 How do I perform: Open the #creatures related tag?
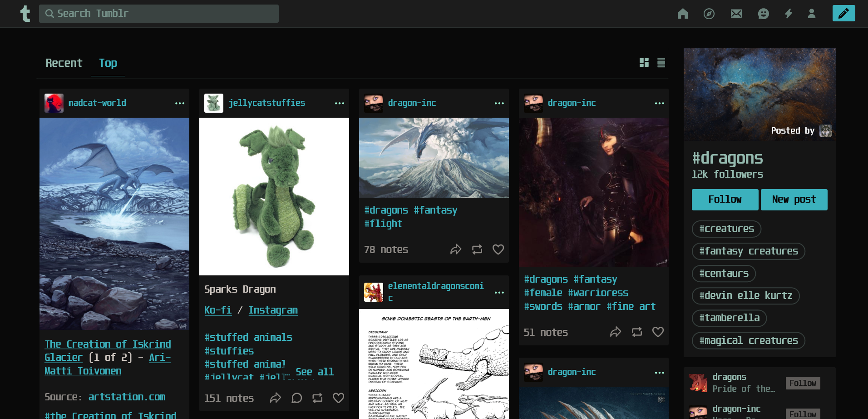[x=726, y=229]
